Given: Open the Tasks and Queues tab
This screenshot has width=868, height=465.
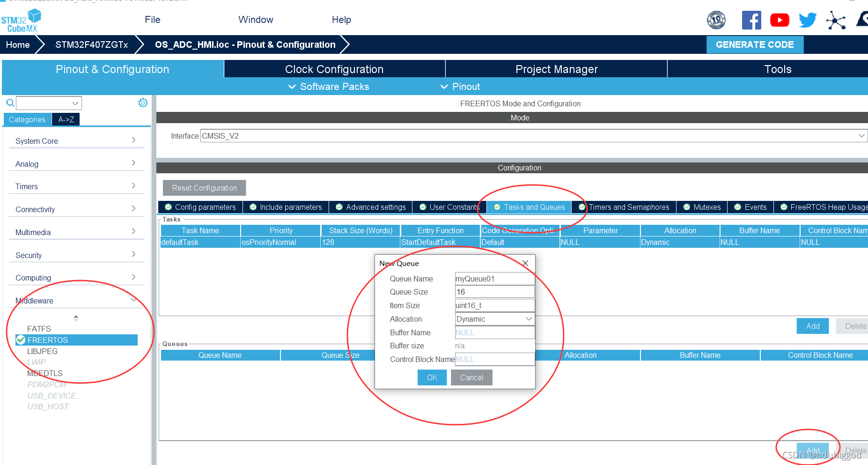Looking at the screenshot, I should (529, 207).
